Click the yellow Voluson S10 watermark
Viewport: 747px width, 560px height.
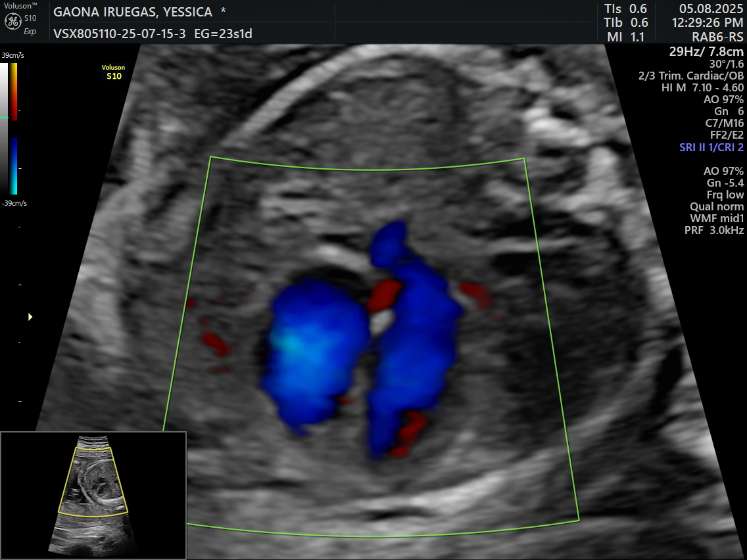click(x=113, y=72)
